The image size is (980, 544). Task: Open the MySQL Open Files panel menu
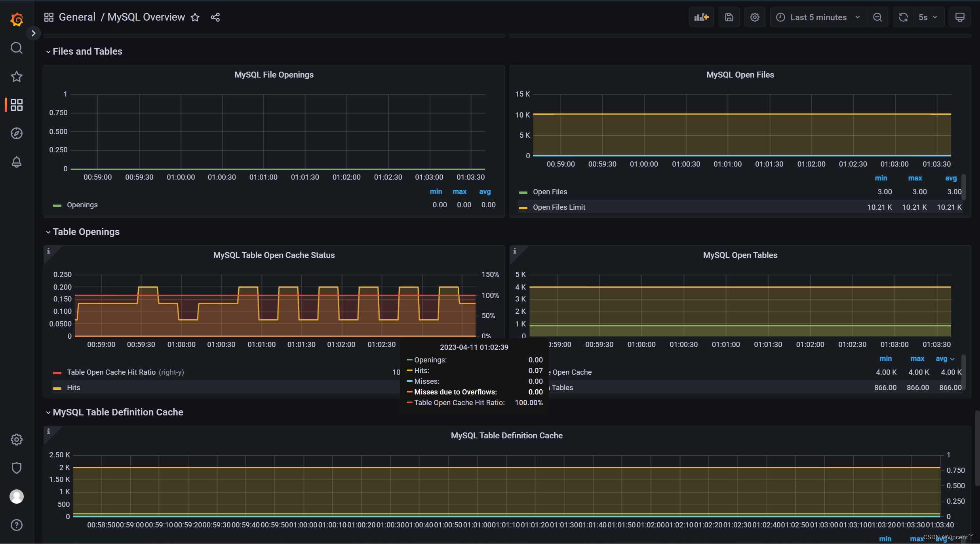coord(740,75)
